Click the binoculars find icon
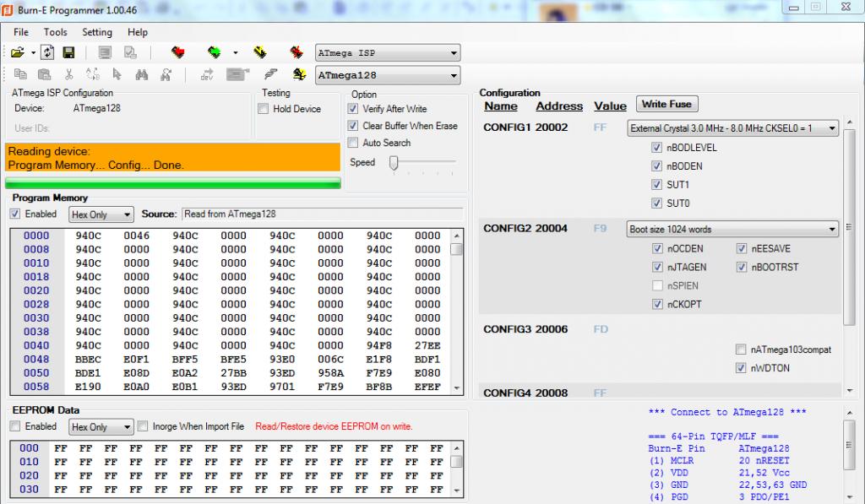The width and height of the screenshot is (865, 504). tap(142, 75)
